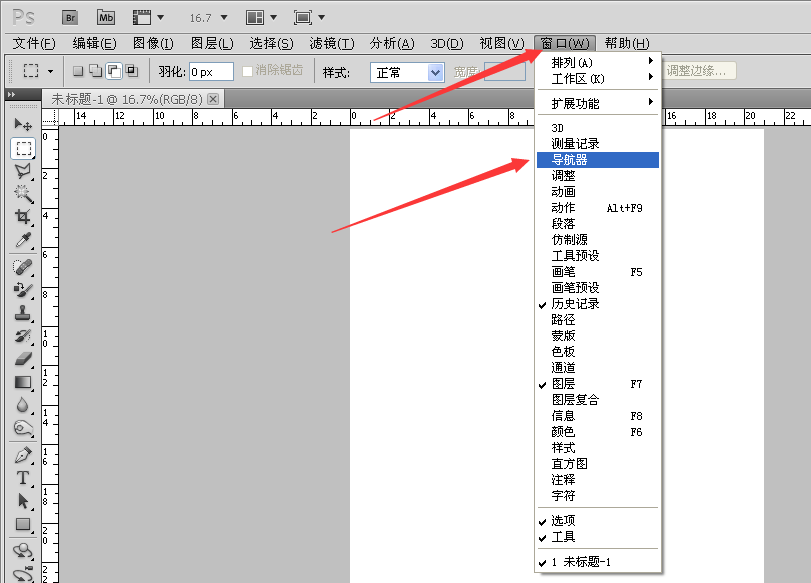Select the Gradient tool

pyautogui.click(x=23, y=382)
